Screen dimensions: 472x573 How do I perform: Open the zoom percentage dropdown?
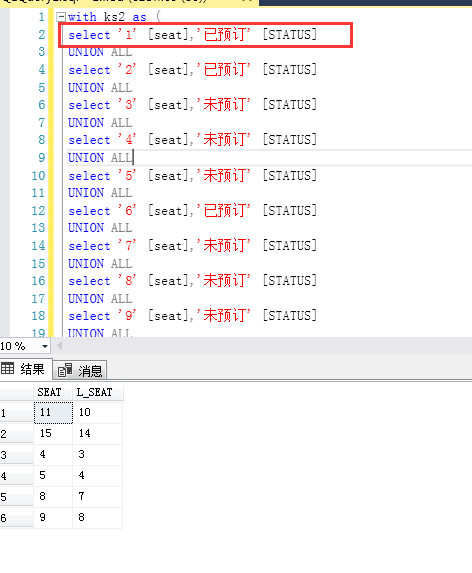45,346
